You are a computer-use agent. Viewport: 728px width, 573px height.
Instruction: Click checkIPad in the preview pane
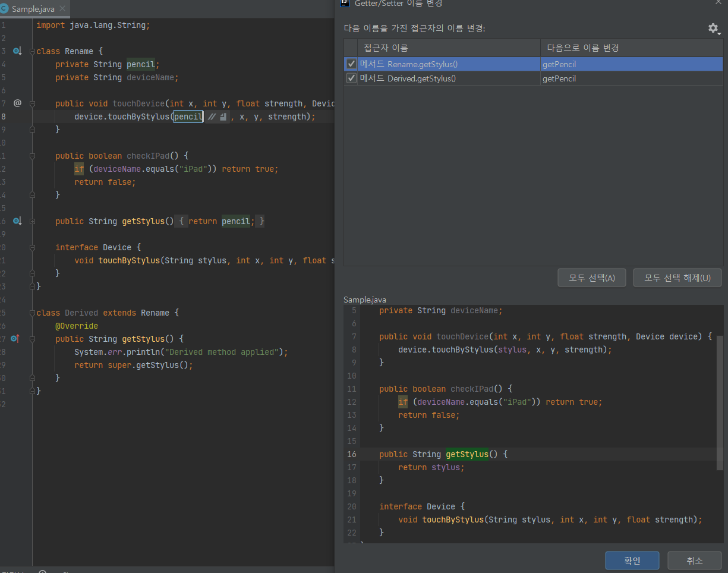472,389
